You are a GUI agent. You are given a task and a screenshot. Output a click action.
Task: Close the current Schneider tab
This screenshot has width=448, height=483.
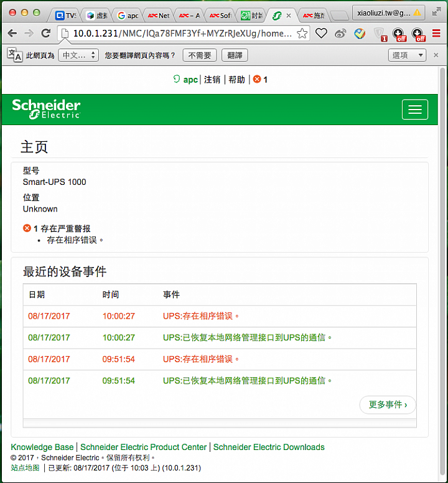click(x=289, y=16)
